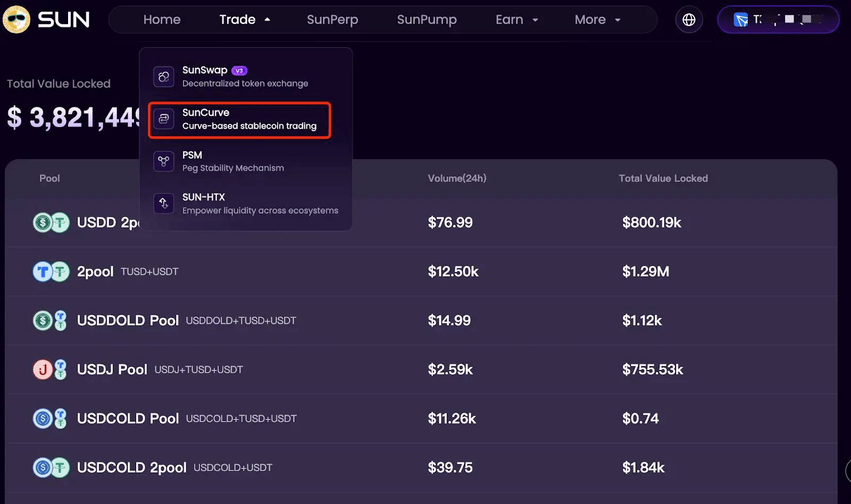Screen dimensions: 851x504
Task: Sort by Volume(24h) column header
Action: (457, 179)
